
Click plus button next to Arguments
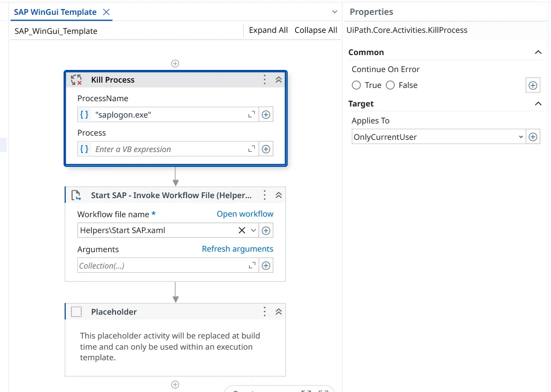(x=266, y=265)
